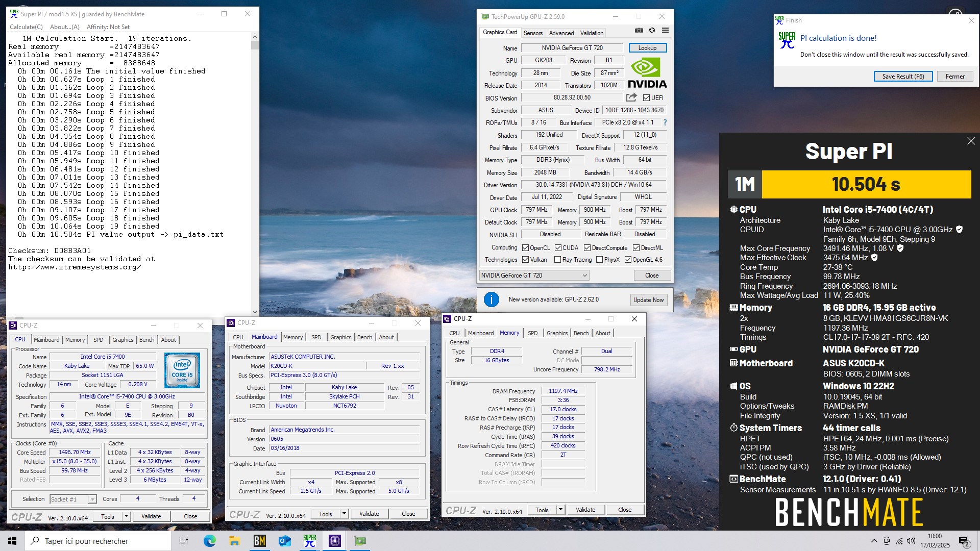The height and width of the screenshot is (551, 980).
Task: Open BenchMate from taskbar
Action: 259,541
